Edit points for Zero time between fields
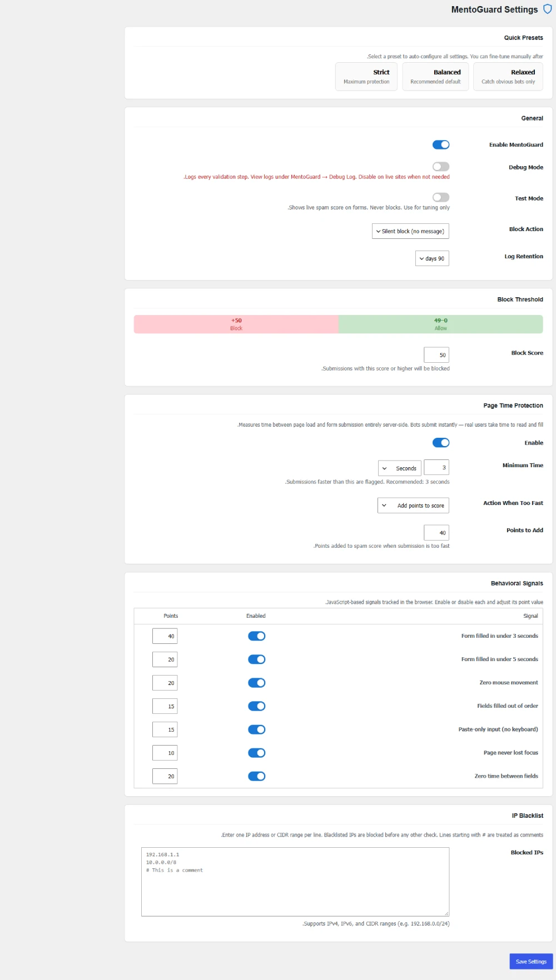The image size is (556, 980). point(165,776)
